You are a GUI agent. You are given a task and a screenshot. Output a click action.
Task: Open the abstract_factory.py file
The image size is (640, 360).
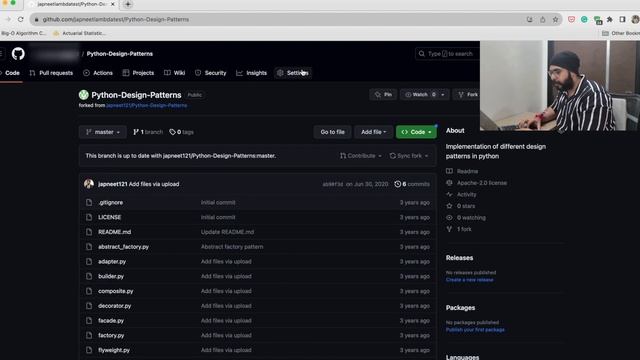click(x=123, y=247)
